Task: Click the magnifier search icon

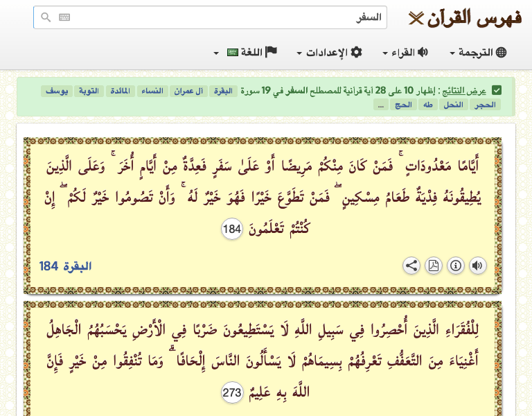Action: (46, 17)
